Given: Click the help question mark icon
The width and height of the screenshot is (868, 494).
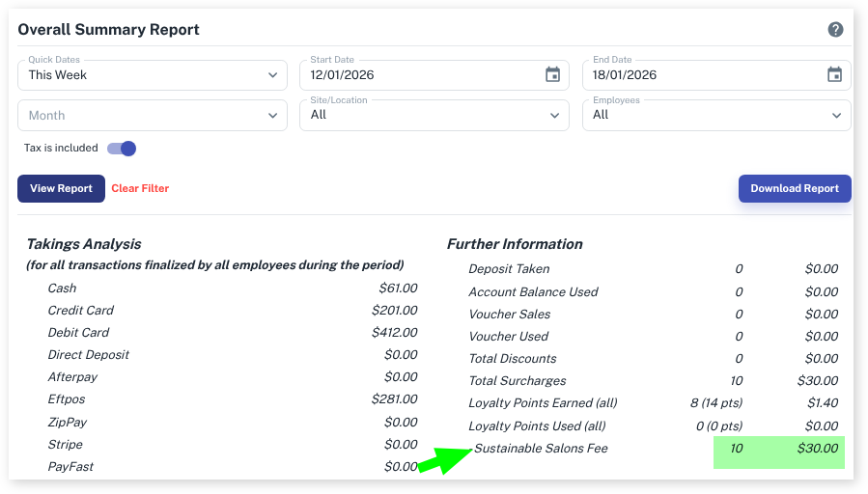Looking at the screenshot, I should 836,30.
